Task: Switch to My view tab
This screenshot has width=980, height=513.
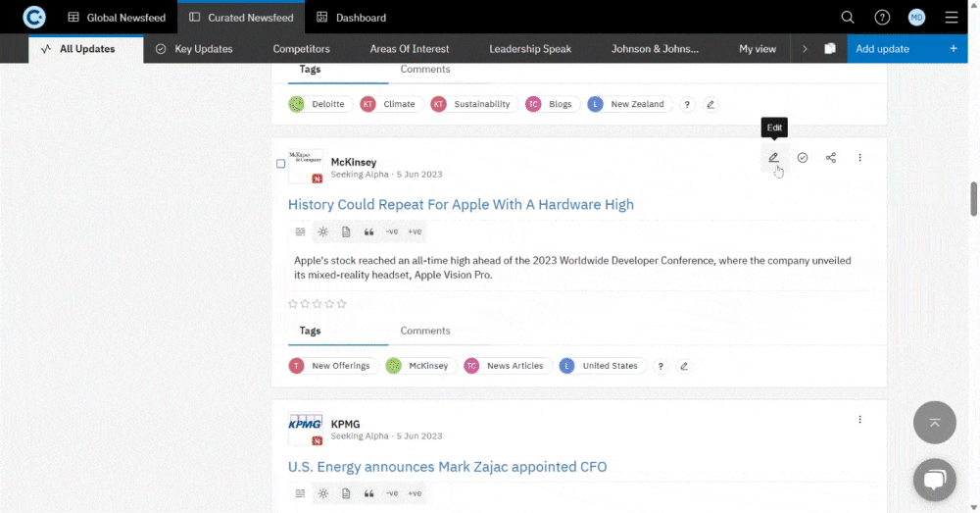Action: coord(758,49)
